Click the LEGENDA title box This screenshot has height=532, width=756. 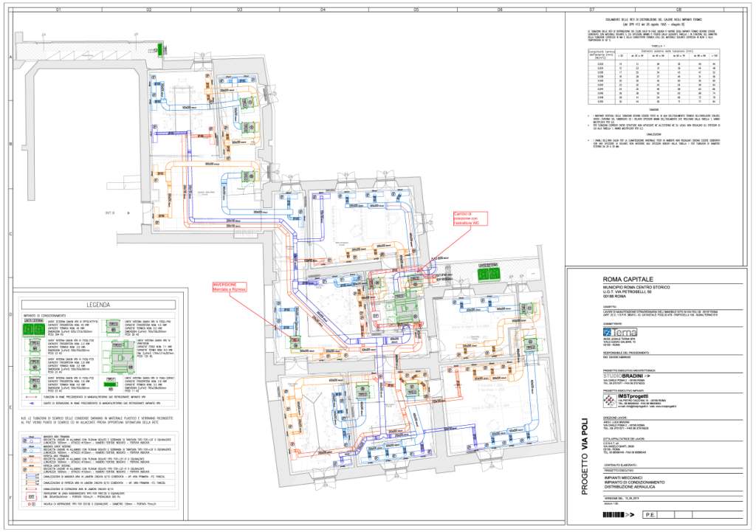tap(97, 304)
